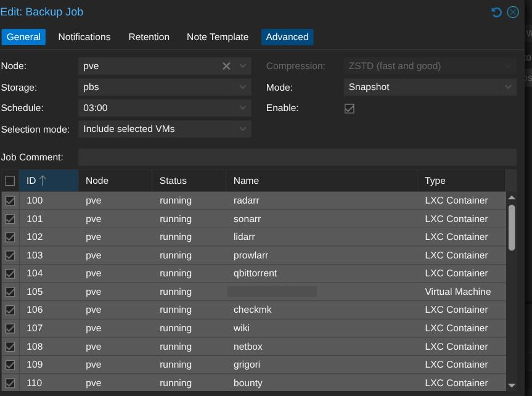Screen dimensions: 532x396
Task: Click scrollbar down arrow in VM list
Action: pyautogui.click(x=512, y=385)
